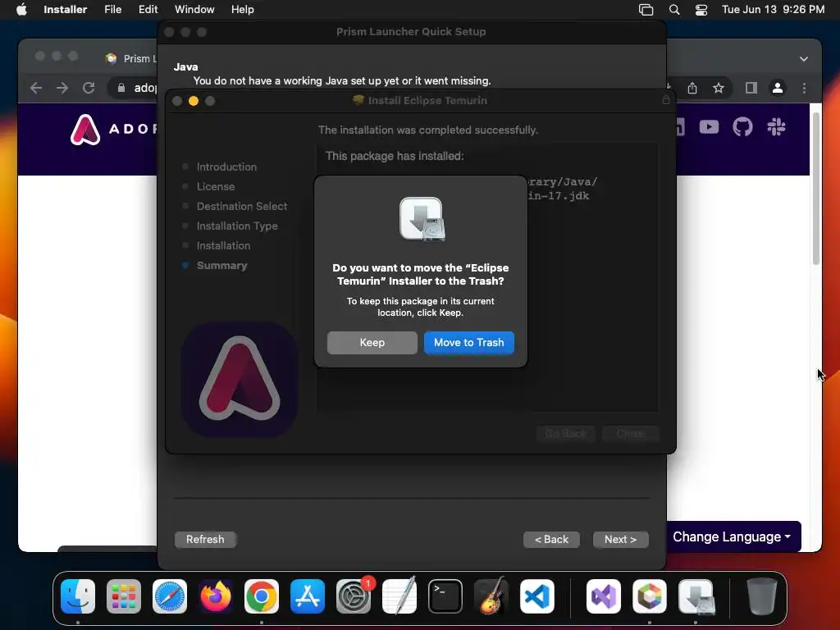Open the Help menu
The image size is (840, 630).
click(x=242, y=9)
